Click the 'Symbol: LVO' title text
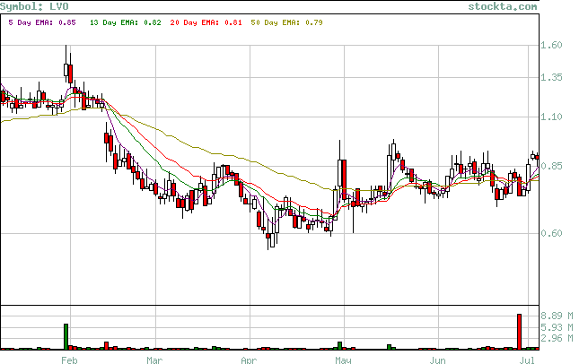588x364 pixels. pyautogui.click(x=34, y=6)
